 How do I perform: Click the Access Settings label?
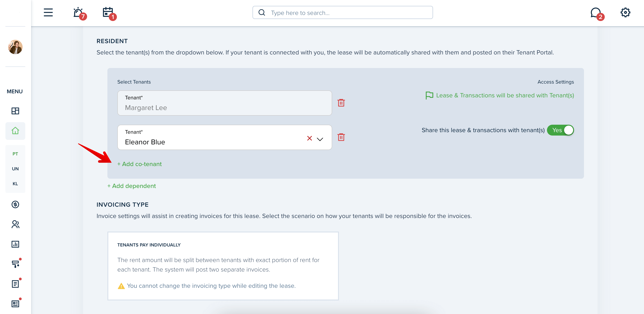556,82
